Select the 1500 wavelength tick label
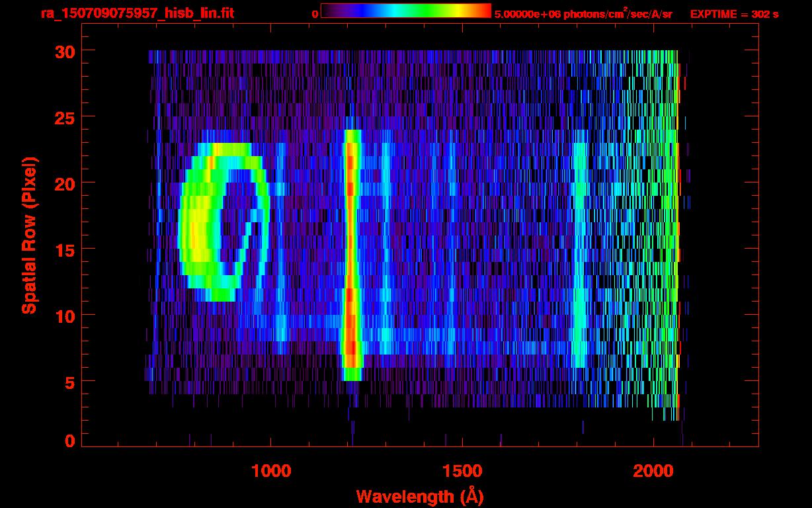The image size is (812, 508). click(x=462, y=471)
